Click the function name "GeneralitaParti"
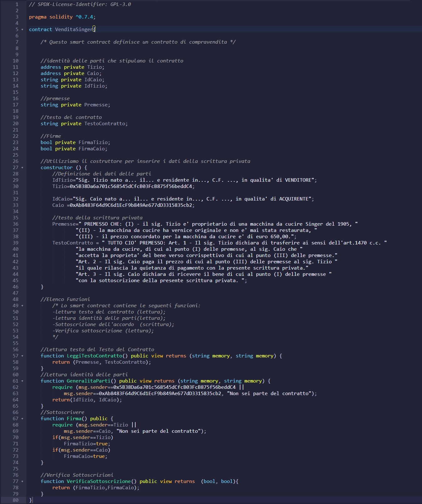Viewport: 422px width, 504px height. tap(88, 381)
